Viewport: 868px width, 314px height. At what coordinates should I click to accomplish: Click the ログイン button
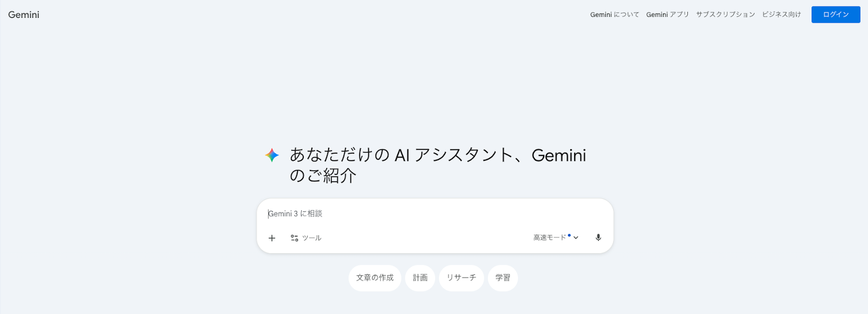point(835,15)
